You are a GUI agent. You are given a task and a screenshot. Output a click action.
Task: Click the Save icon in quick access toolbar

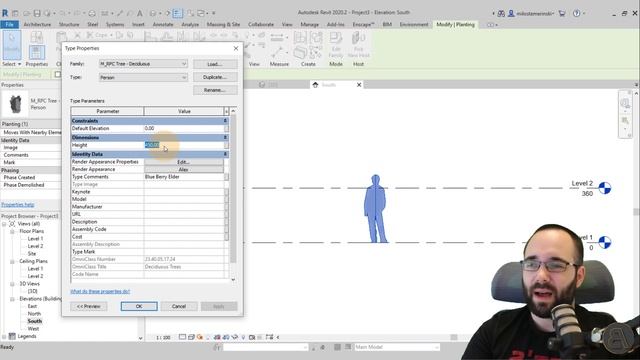(x=37, y=13)
